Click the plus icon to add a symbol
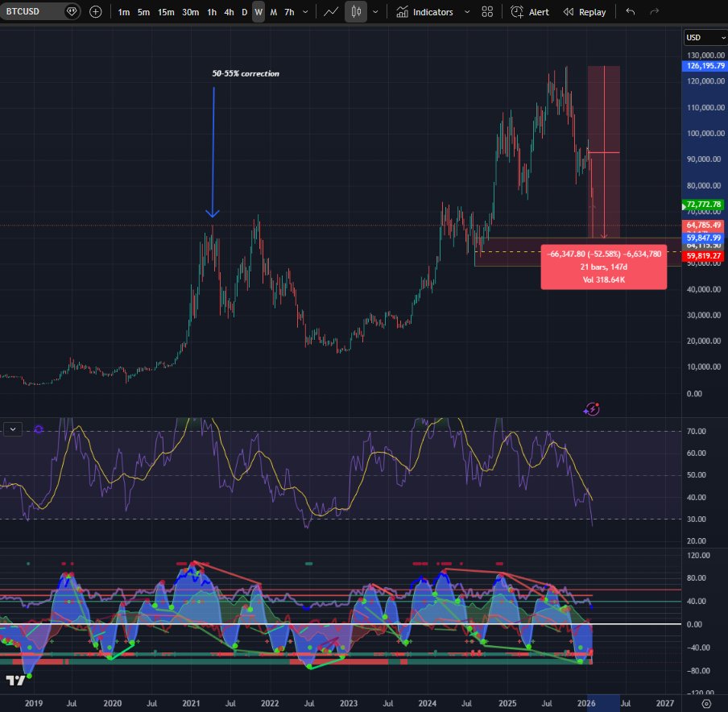Image resolution: width=728 pixels, height=712 pixels. [x=97, y=11]
